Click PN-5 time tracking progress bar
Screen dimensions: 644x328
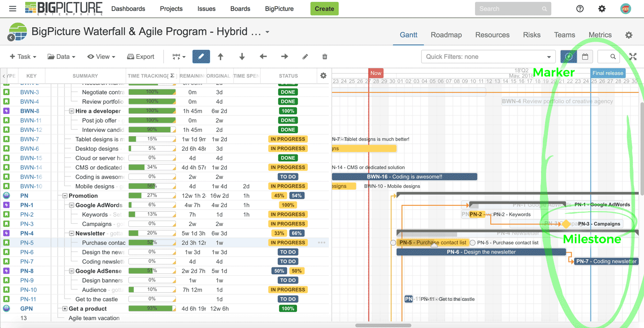(152, 243)
